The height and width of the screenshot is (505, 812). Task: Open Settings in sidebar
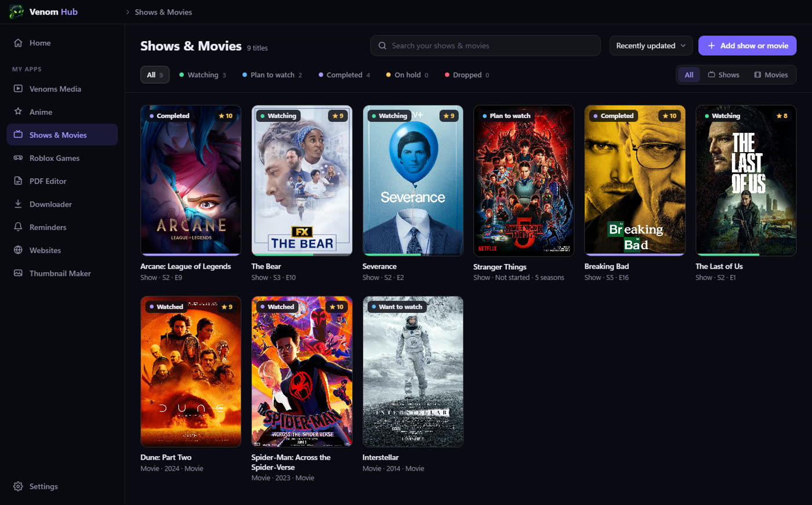click(x=62, y=486)
